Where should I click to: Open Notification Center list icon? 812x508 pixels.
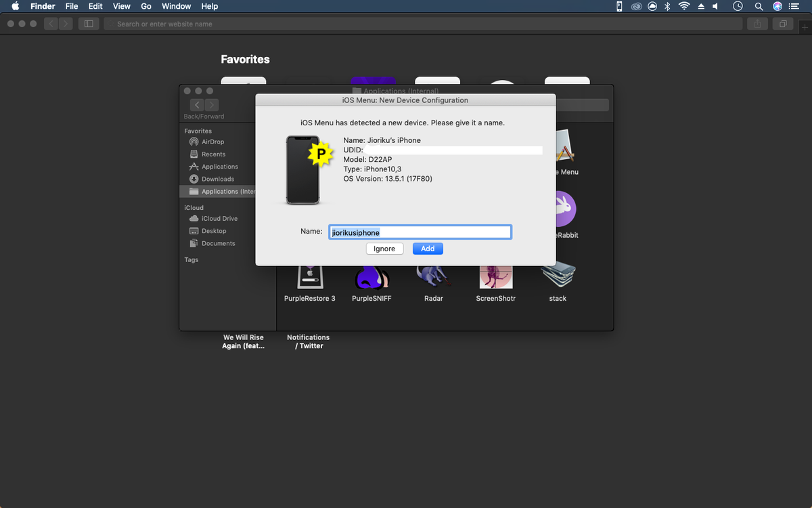(794, 6)
